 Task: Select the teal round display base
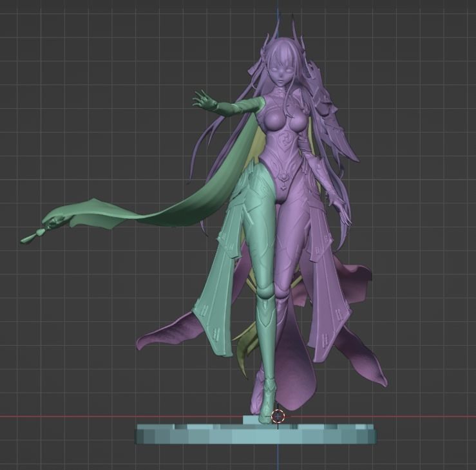click(x=256, y=434)
